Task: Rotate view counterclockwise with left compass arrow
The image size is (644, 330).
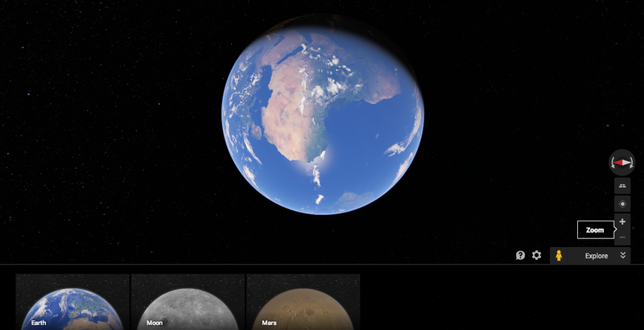Action: click(x=613, y=163)
